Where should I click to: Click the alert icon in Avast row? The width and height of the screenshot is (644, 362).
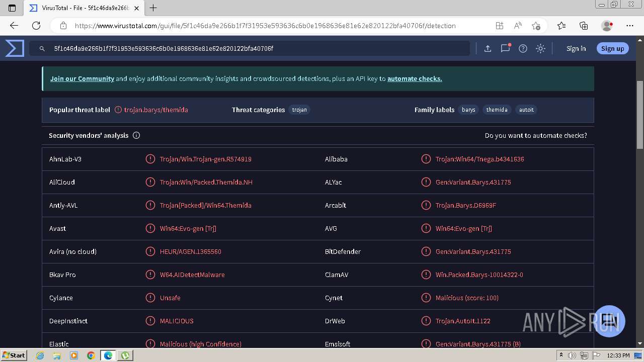pos(150,228)
